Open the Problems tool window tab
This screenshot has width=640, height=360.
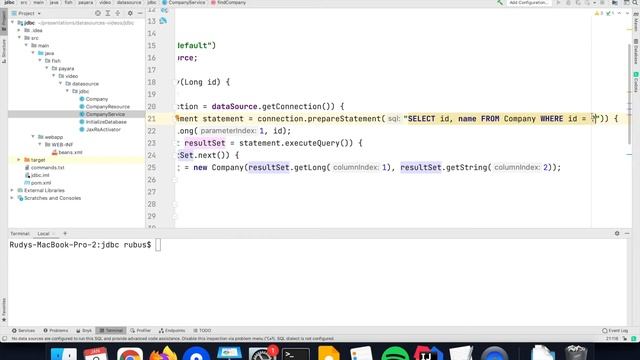tap(56, 330)
